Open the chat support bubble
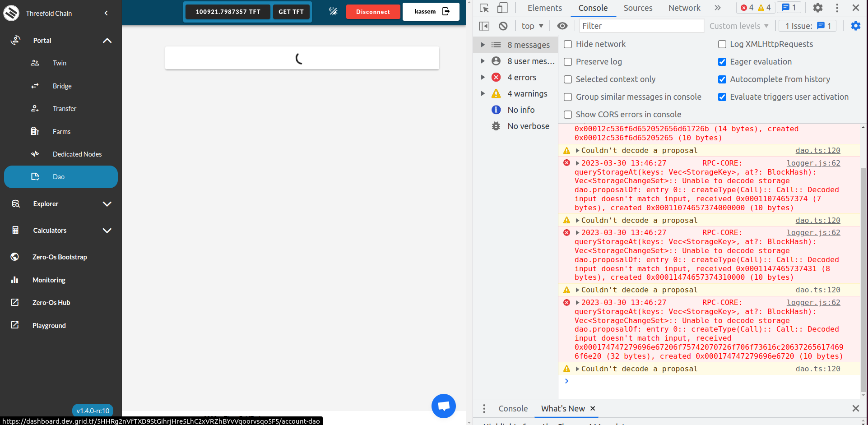The image size is (868, 425). point(443,406)
